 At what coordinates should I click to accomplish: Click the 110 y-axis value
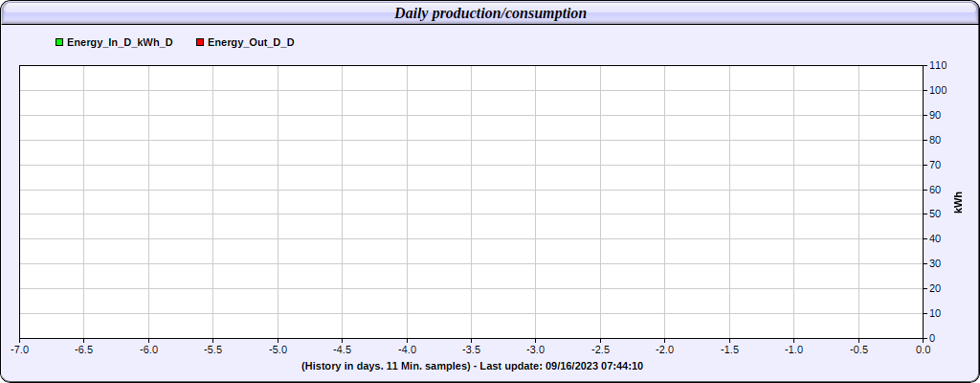pyautogui.click(x=938, y=66)
